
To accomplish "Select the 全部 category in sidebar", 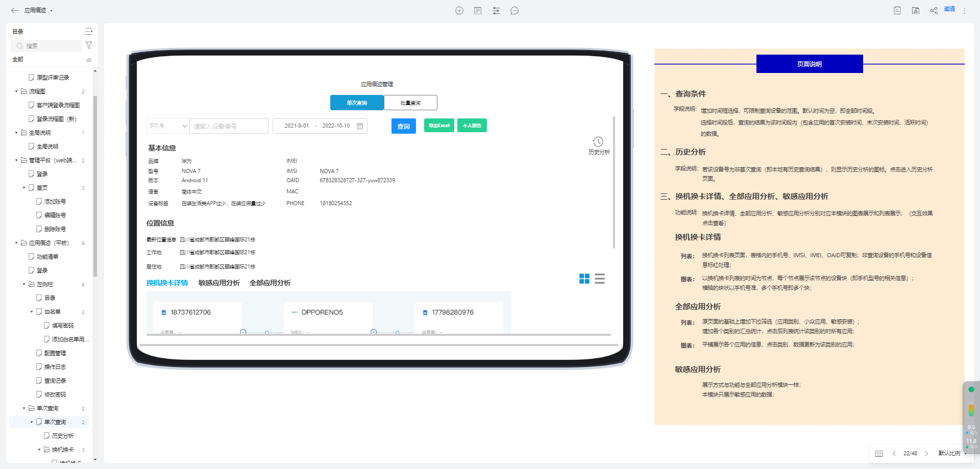I will pos(18,59).
